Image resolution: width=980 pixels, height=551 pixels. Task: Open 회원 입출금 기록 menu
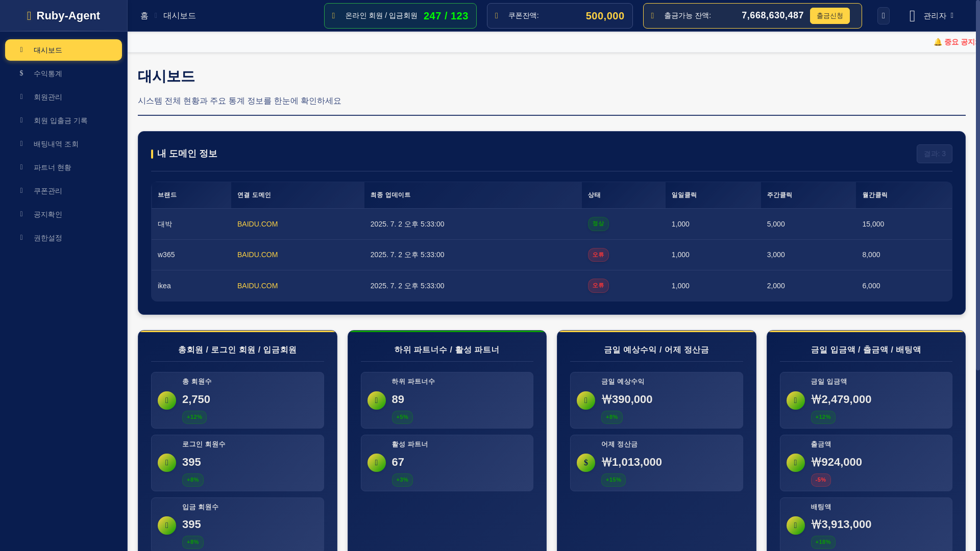coord(63,120)
